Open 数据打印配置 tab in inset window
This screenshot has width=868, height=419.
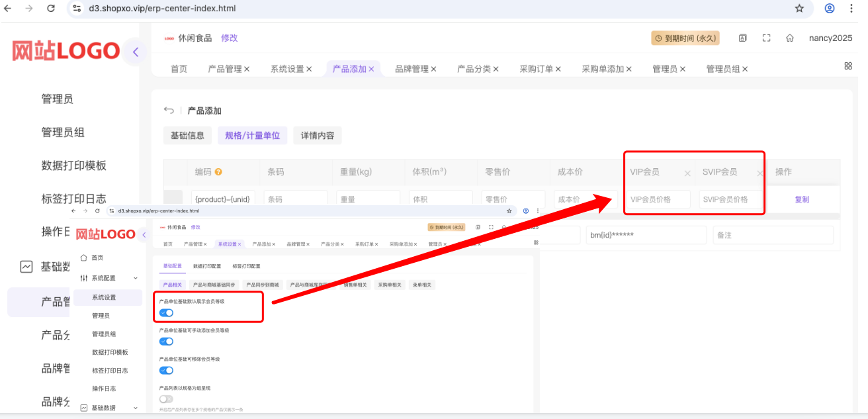[206, 266]
